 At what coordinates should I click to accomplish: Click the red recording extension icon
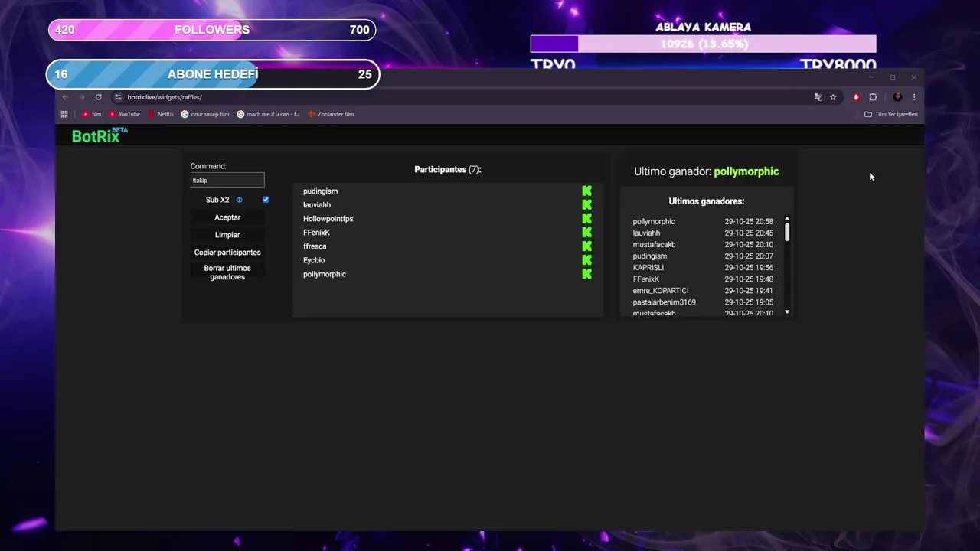pos(856,97)
